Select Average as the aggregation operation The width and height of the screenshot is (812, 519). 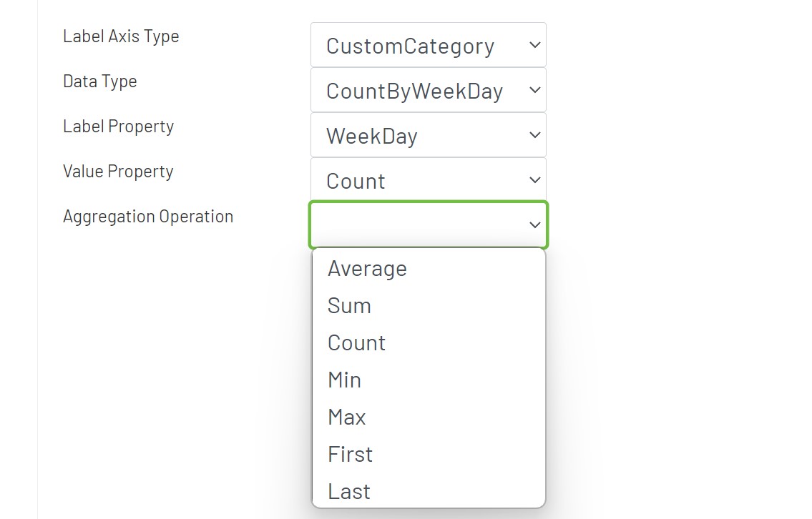367,268
